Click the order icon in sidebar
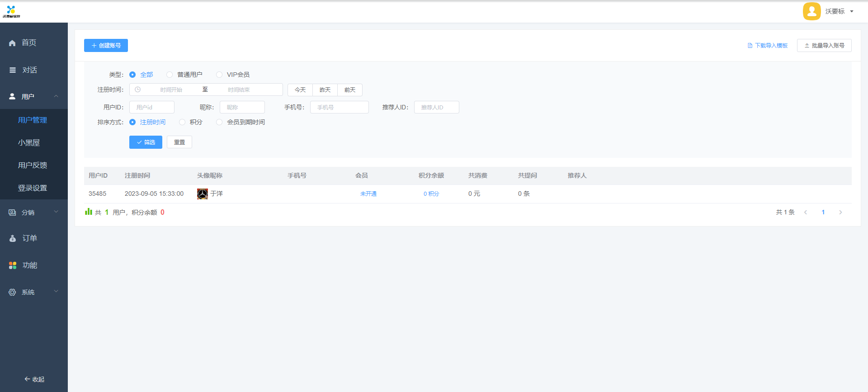This screenshot has width=868, height=392. pyautogui.click(x=13, y=238)
